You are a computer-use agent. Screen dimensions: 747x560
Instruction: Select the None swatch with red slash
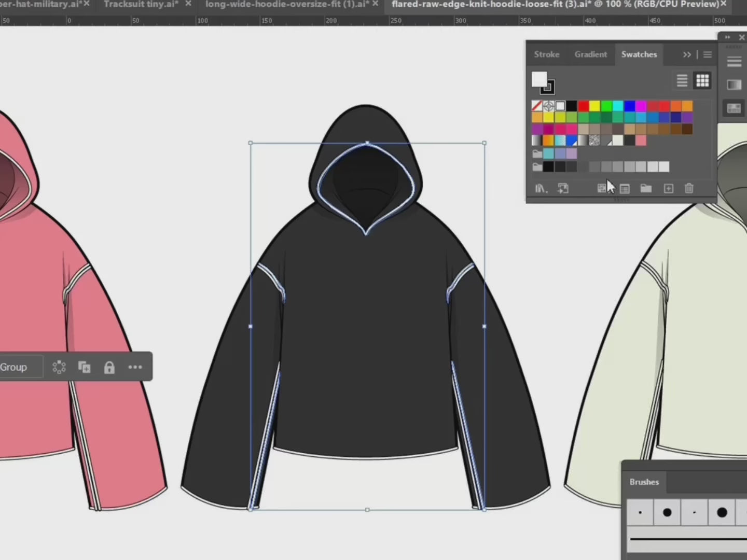[537, 106]
